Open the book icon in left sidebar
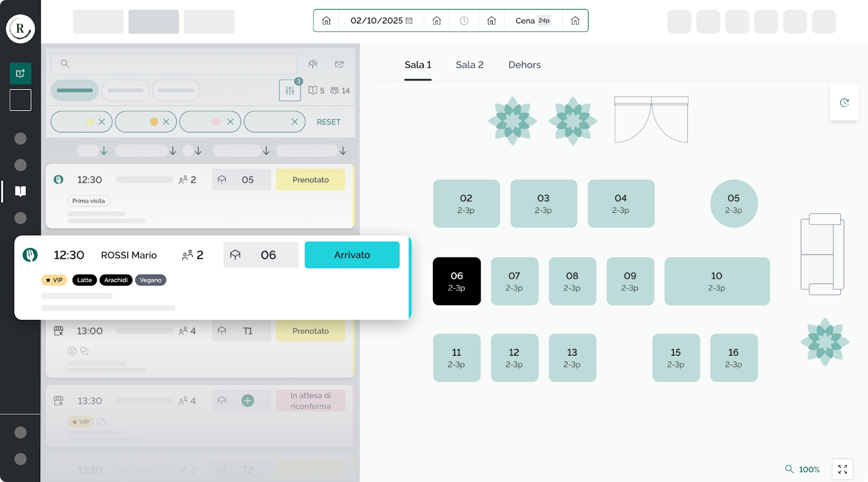Image resolution: width=868 pixels, height=482 pixels. [21, 191]
